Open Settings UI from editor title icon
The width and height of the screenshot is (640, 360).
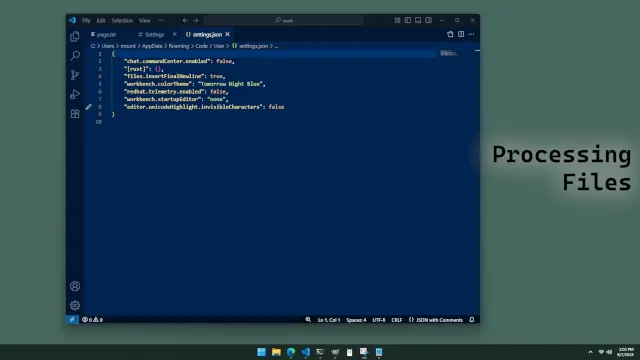click(450, 34)
